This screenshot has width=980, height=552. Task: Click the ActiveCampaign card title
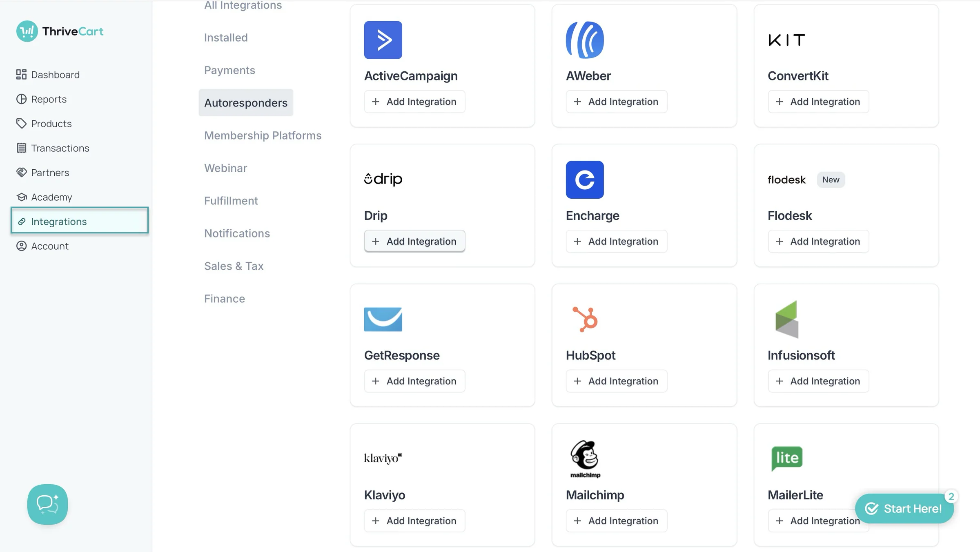(x=411, y=76)
